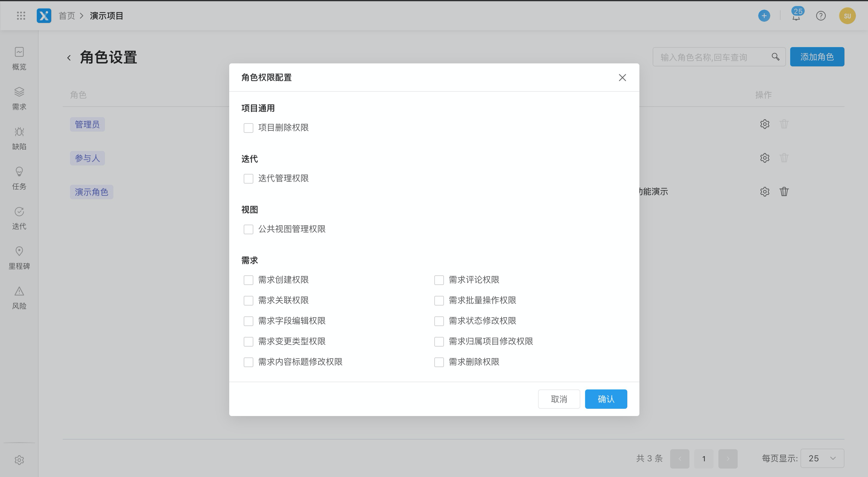Click 取消 to cancel dialog

coord(559,399)
